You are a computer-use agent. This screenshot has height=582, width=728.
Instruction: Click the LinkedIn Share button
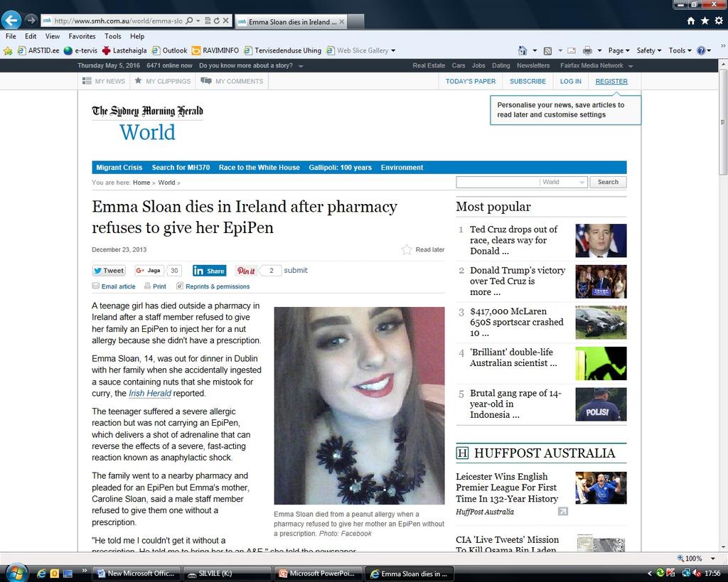(x=210, y=271)
